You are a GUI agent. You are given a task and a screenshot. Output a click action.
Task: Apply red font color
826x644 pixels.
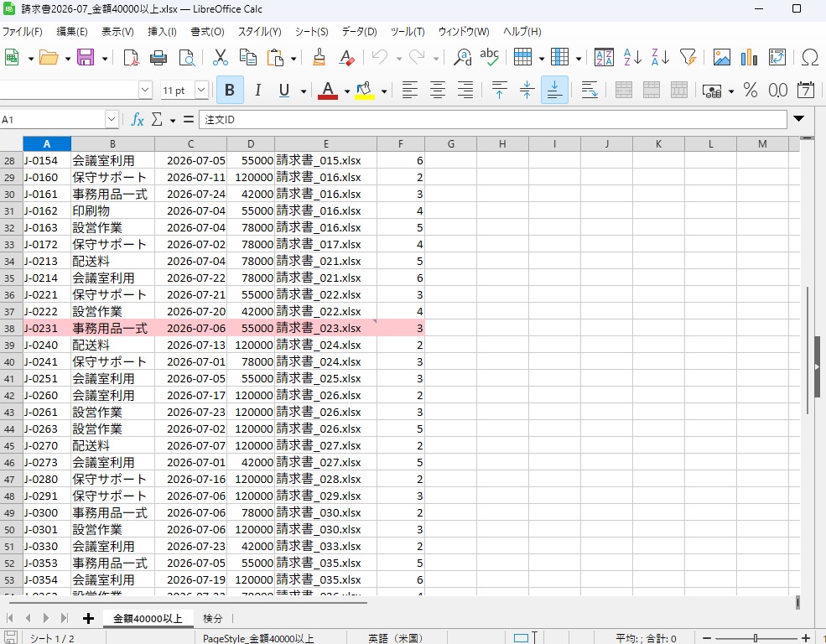(x=328, y=90)
